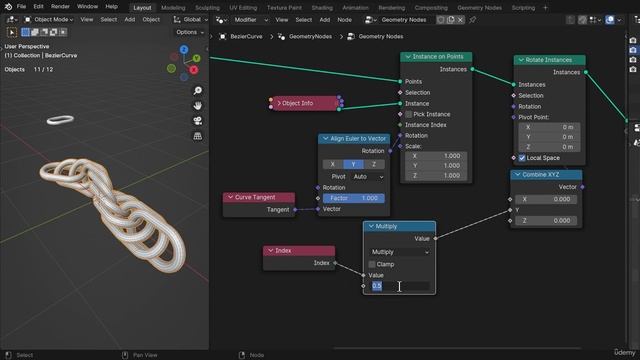Image resolution: width=640 pixels, height=360 pixels.
Task: Choose the Intersect selection mode icon
Action: tap(63, 32)
